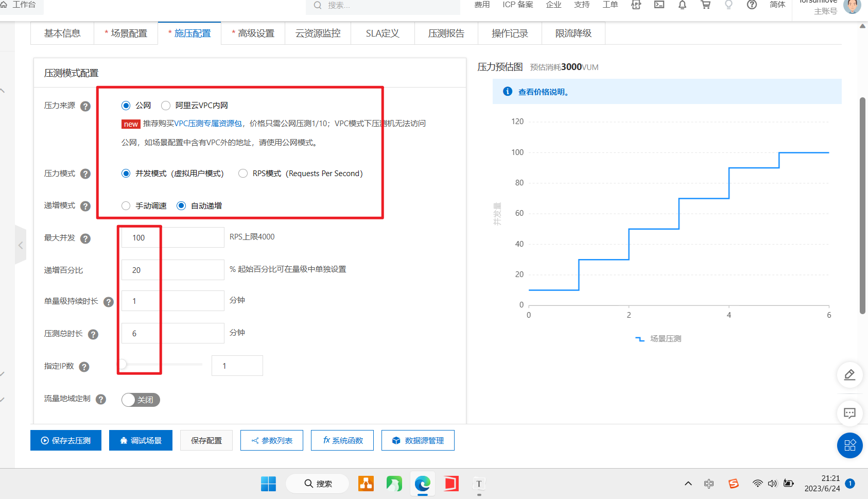
Task: Click the help icon beside 压力来源
Action: pos(86,106)
